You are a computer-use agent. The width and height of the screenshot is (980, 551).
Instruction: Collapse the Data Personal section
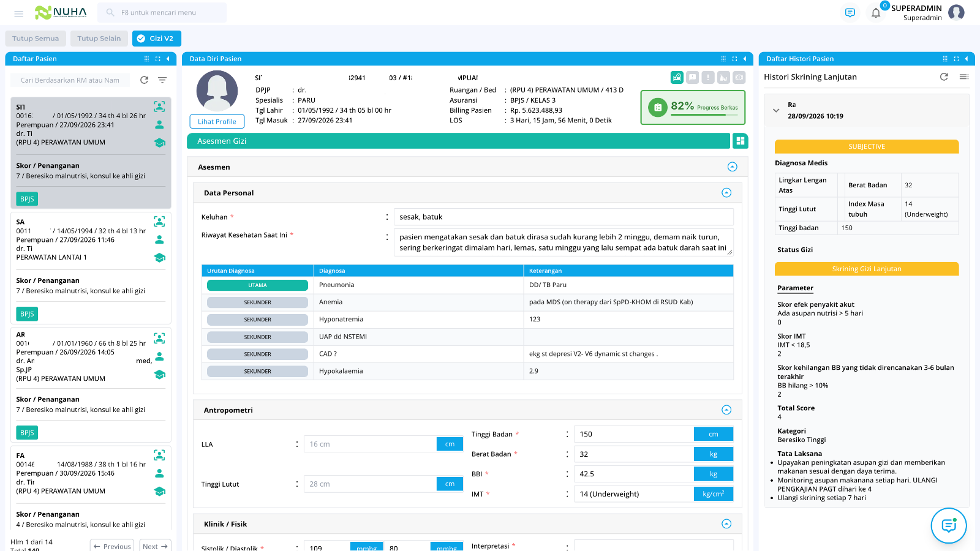(x=726, y=193)
